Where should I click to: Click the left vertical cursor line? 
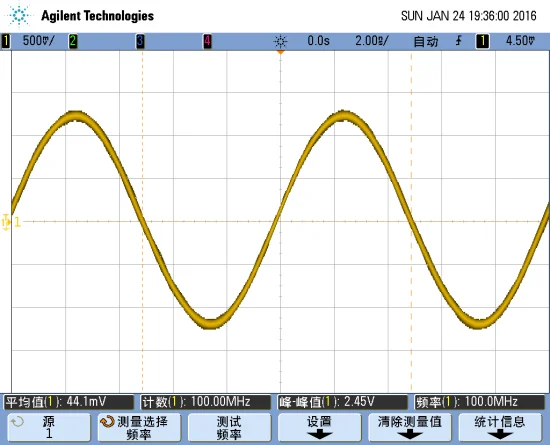(142, 221)
